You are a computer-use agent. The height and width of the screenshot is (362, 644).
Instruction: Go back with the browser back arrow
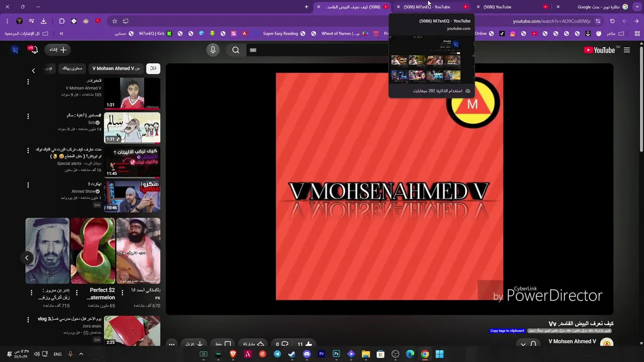pyautogui.click(x=636, y=21)
